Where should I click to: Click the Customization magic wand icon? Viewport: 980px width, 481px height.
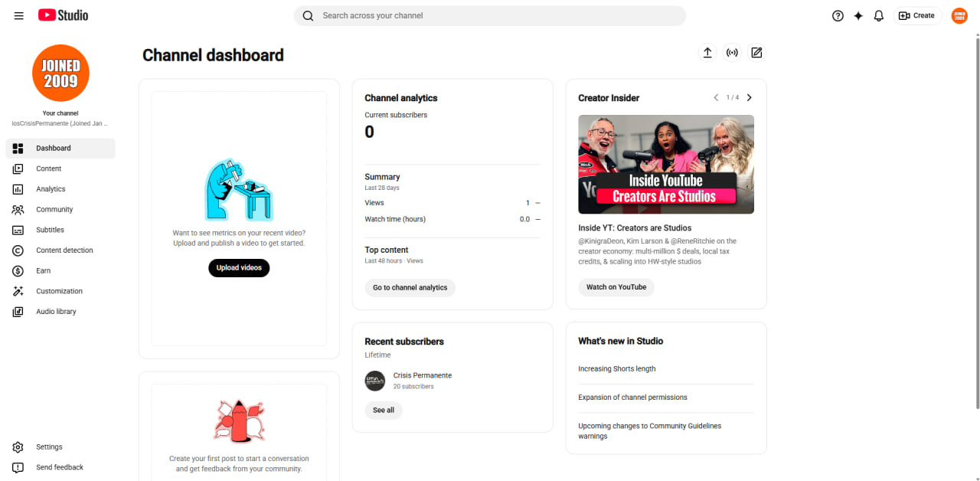[x=18, y=291]
